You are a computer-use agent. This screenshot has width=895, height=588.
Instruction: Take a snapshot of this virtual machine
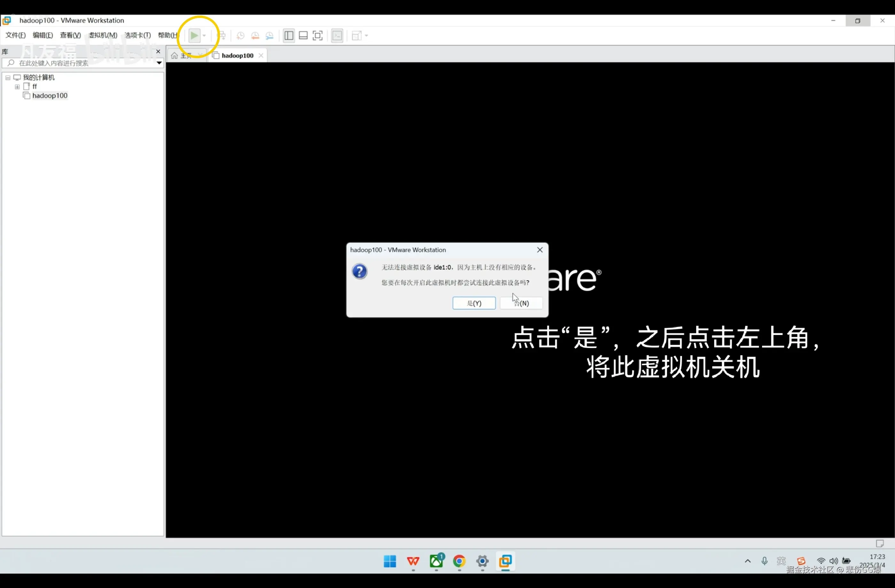pyautogui.click(x=240, y=36)
